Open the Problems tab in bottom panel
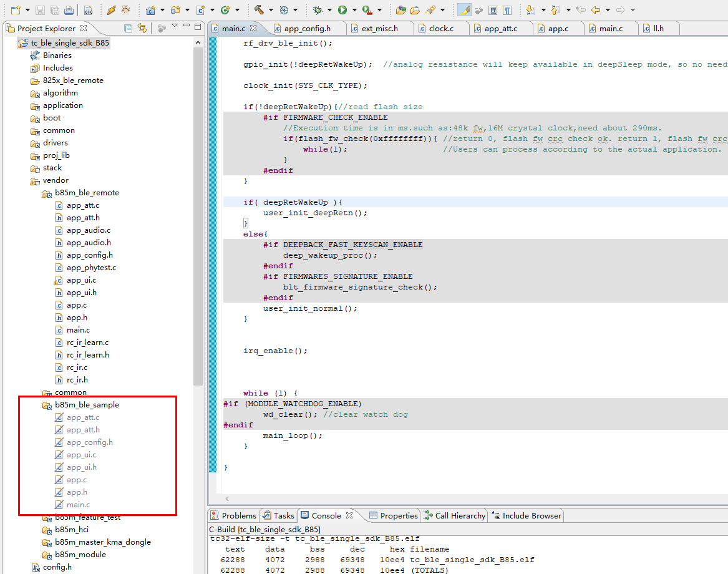The image size is (728, 574). (x=233, y=515)
